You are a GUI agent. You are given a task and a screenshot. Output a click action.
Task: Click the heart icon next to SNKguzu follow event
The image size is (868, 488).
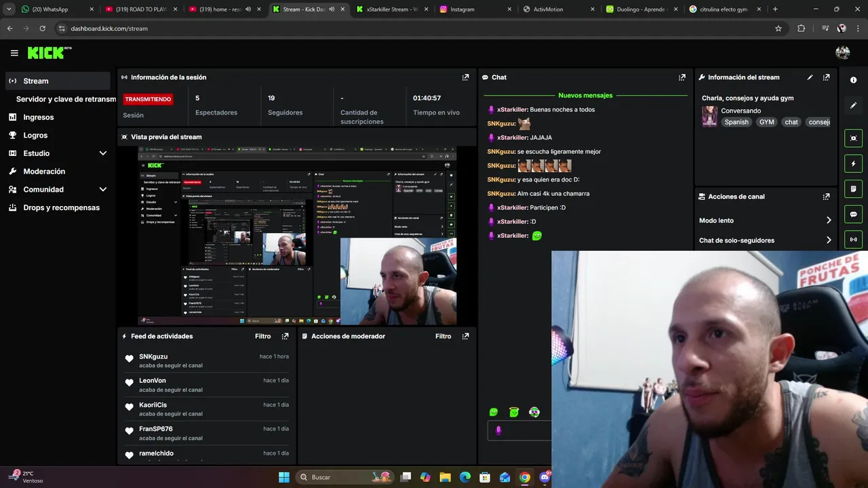(129, 359)
